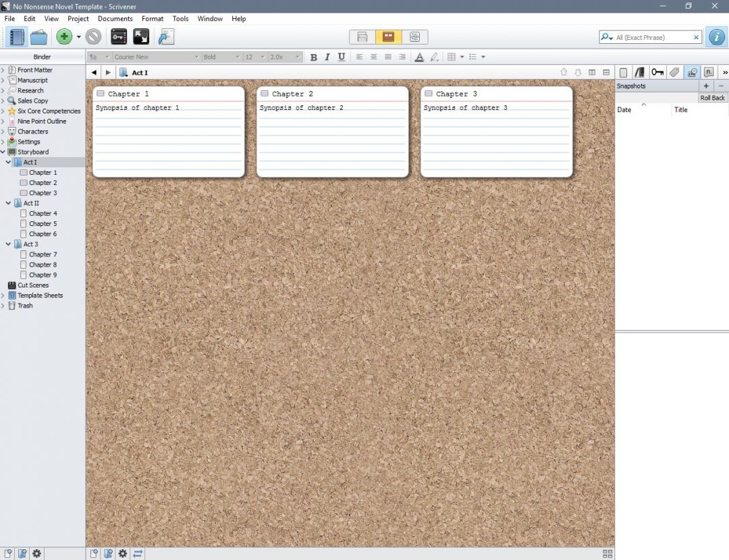Open the Tools menu
Viewport: 729px width, 560px height.
click(x=180, y=19)
